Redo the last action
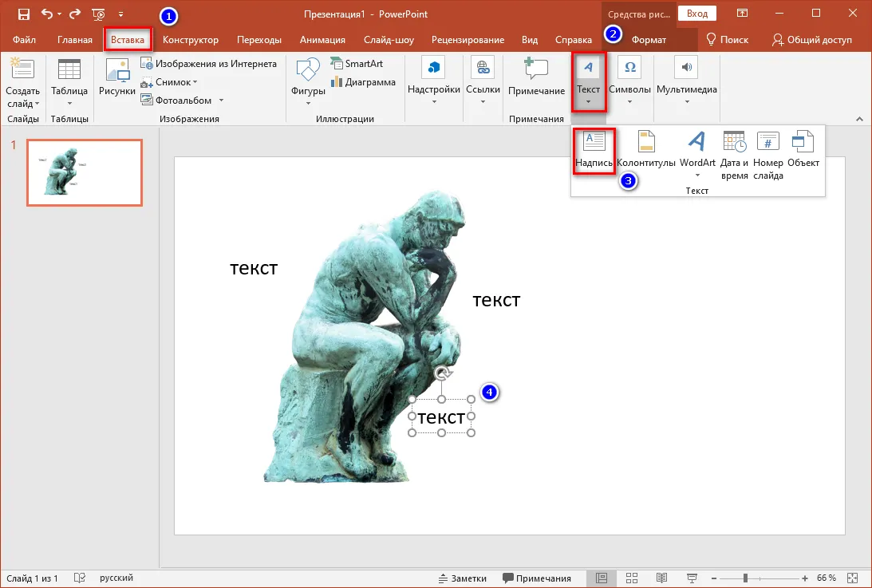Image resolution: width=872 pixels, height=588 pixels. pyautogui.click(x=74, y=14)
